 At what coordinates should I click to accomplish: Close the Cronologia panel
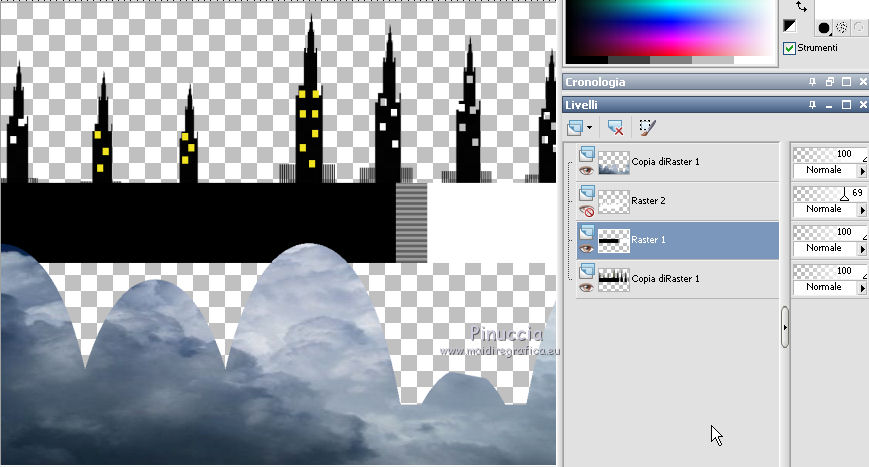pos(863,82)
